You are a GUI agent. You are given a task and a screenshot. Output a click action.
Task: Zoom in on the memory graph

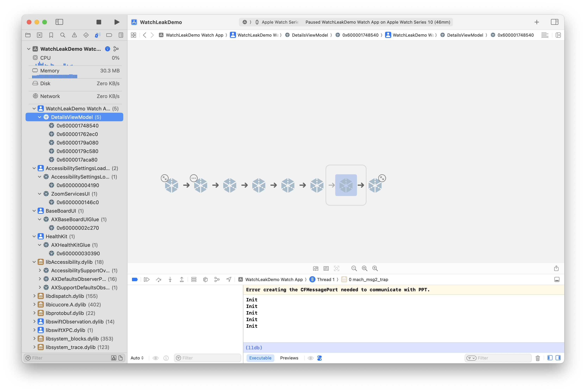click(375, 268)
